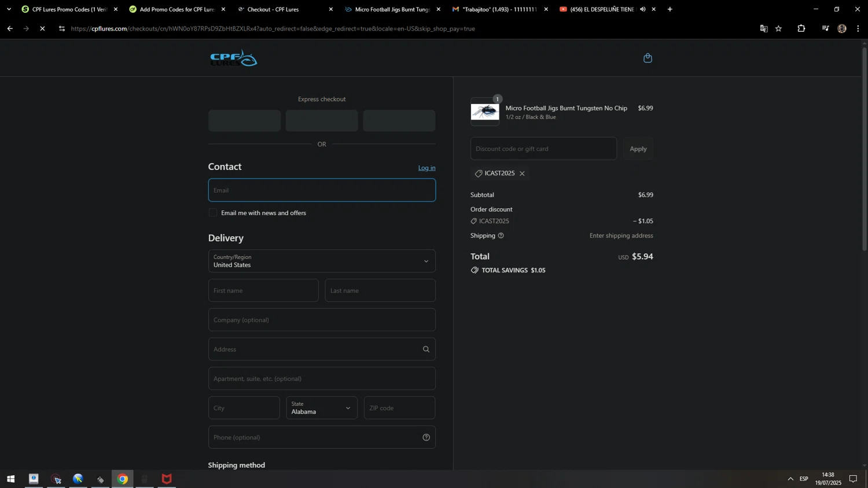Click the Discount code or gift card field
This screenshot has width=868, height=488.
click(x=543, y=149)
